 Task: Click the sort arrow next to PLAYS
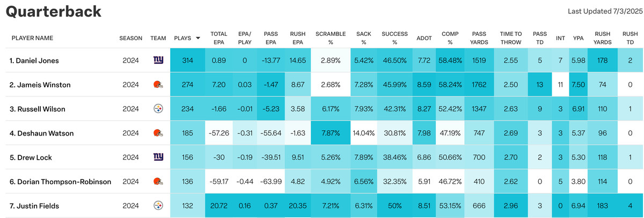click(198, 38)
